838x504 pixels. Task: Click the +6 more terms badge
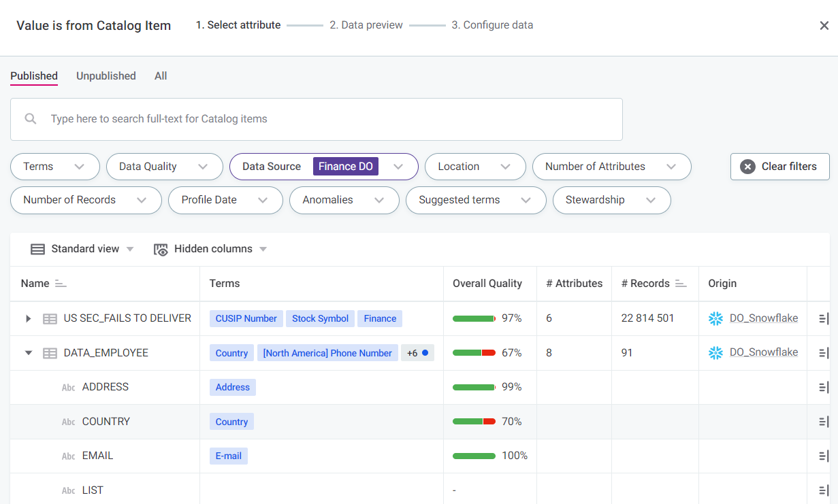pyautogui.click(x=417, y=353)
